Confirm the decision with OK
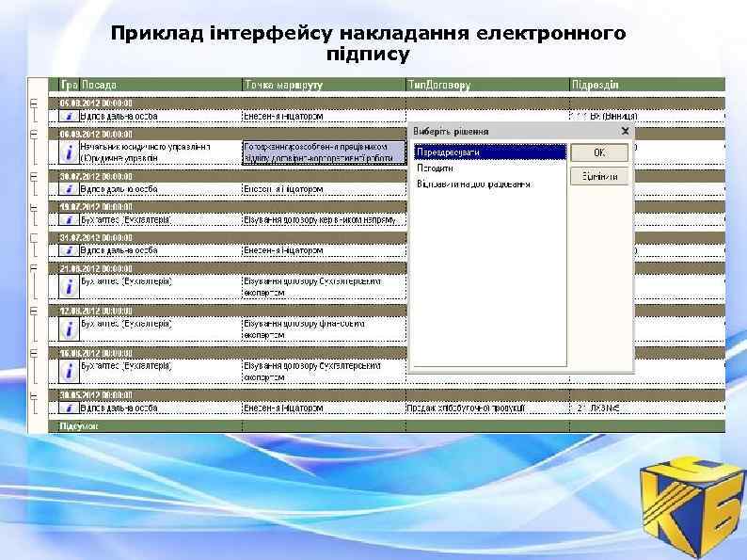 point(599,152)
